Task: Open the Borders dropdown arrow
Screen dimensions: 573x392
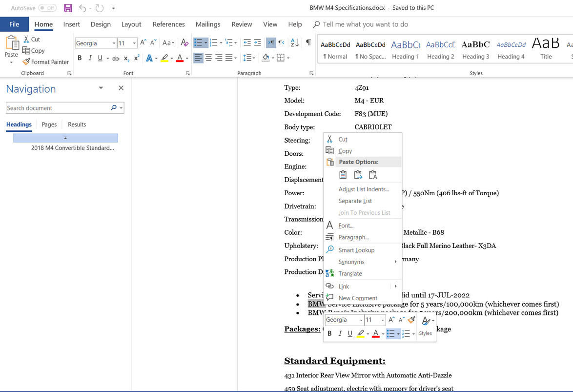Action: 288,58
